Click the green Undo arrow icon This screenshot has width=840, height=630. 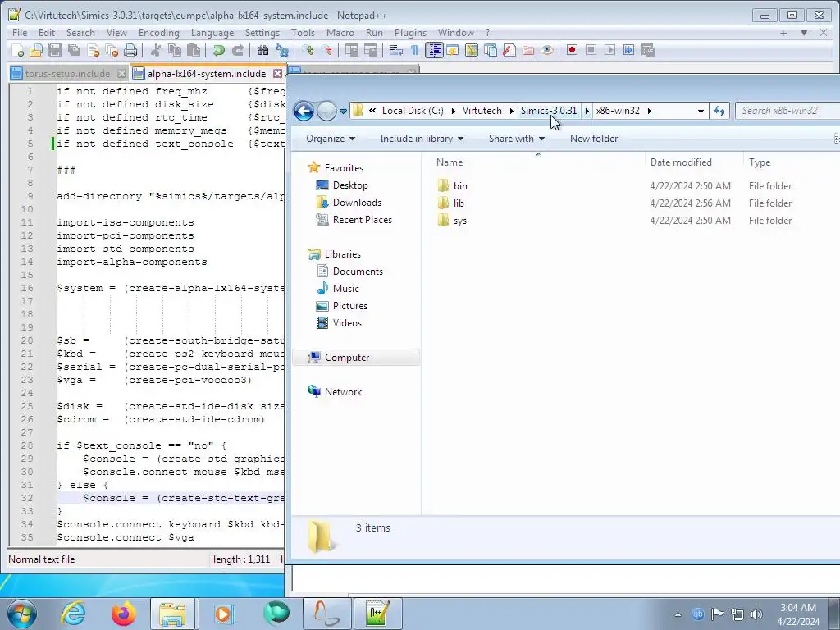tap(218, 50)
